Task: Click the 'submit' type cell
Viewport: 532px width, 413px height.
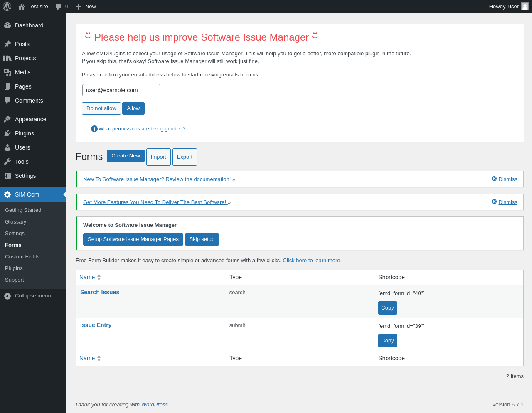Action: click(237, 325)
